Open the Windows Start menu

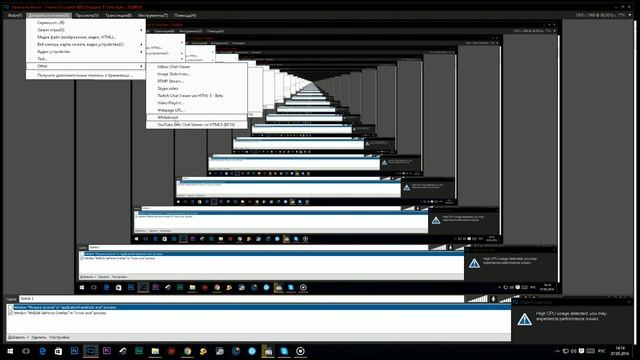point(10,351)
